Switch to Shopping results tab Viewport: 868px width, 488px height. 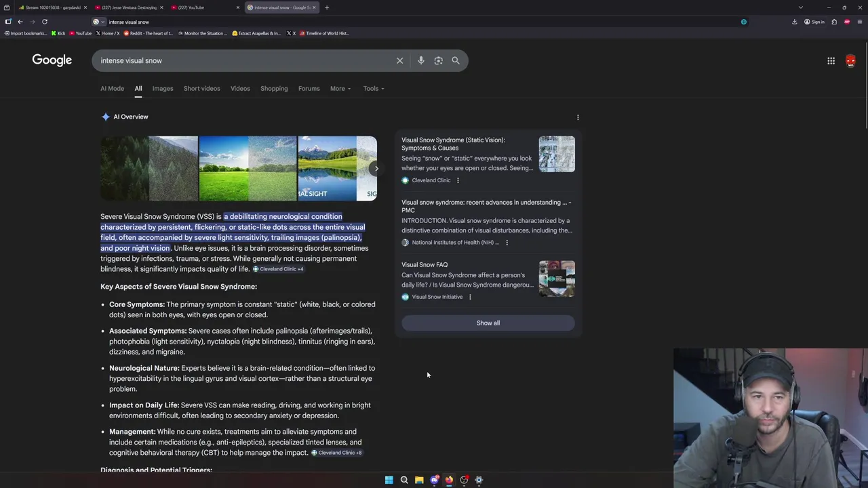[274, 89]
